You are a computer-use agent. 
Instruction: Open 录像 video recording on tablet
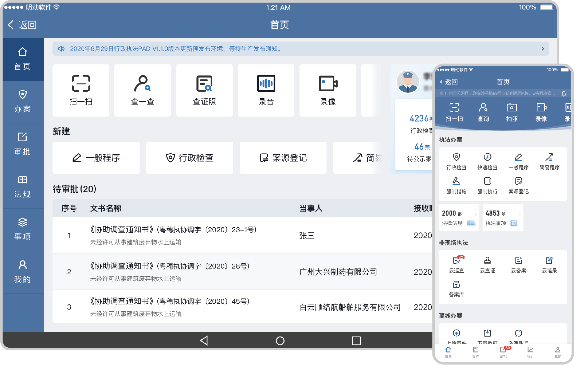pos(328,83)
